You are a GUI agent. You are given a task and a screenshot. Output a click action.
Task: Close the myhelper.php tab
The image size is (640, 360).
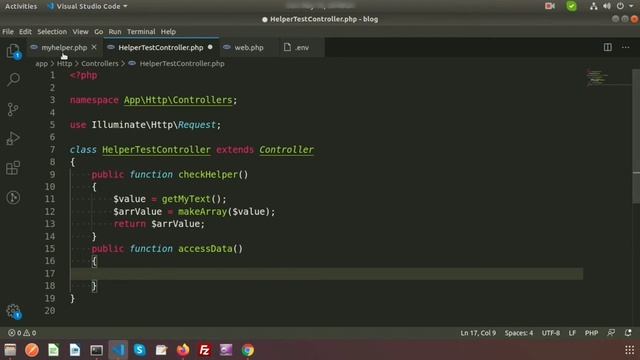[x=94, y=47]
